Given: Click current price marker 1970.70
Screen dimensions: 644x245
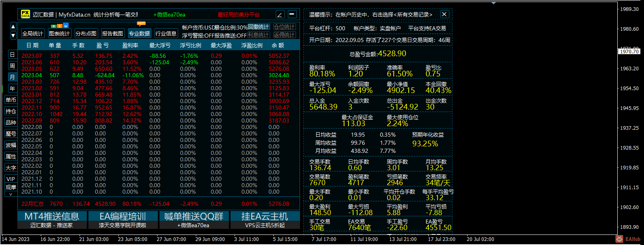Looking at the screenshot, I should coord(630,51).
